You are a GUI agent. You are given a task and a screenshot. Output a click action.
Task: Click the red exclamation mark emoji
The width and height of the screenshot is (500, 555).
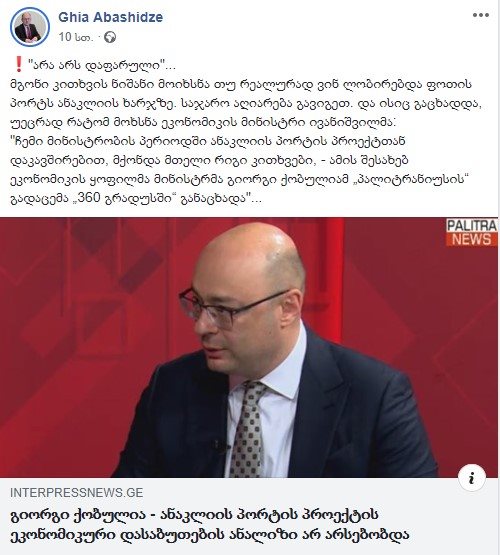pyautogui.click(x=19, y=65)
